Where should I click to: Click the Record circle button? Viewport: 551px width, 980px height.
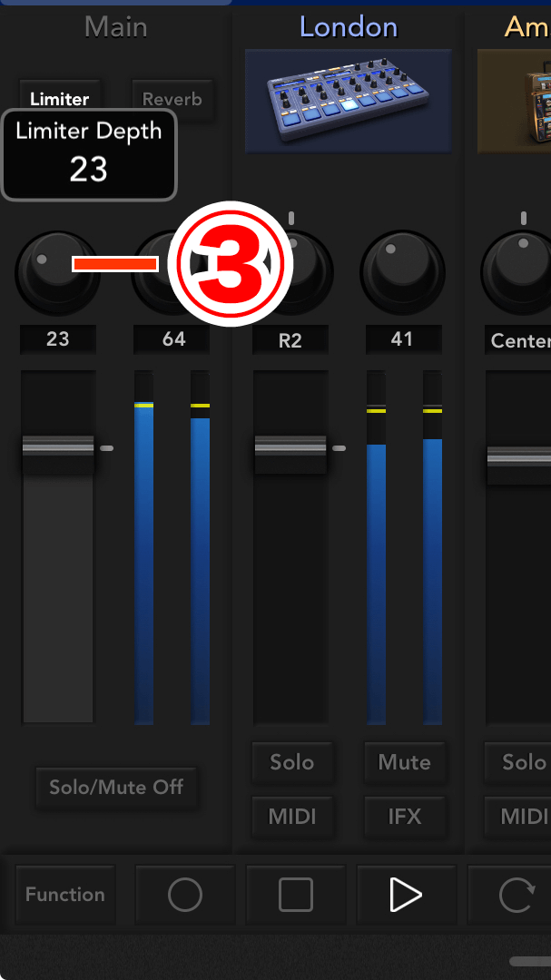tap(185, 895)
